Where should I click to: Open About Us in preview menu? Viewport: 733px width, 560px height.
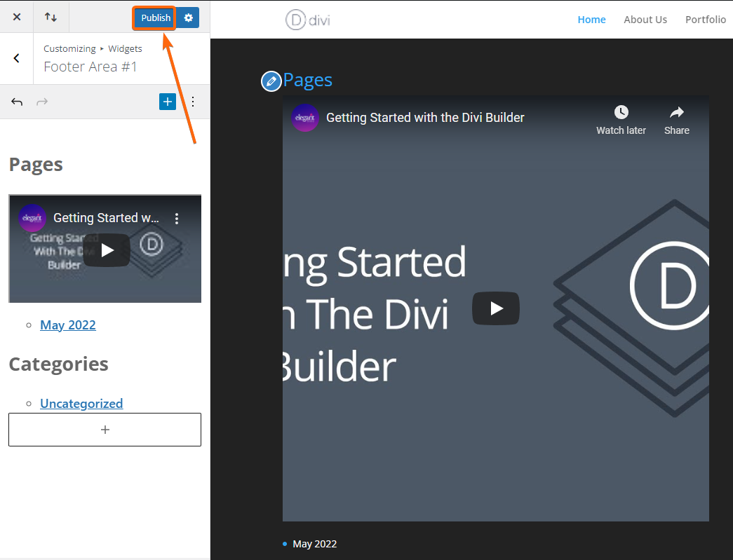point(645,20)
